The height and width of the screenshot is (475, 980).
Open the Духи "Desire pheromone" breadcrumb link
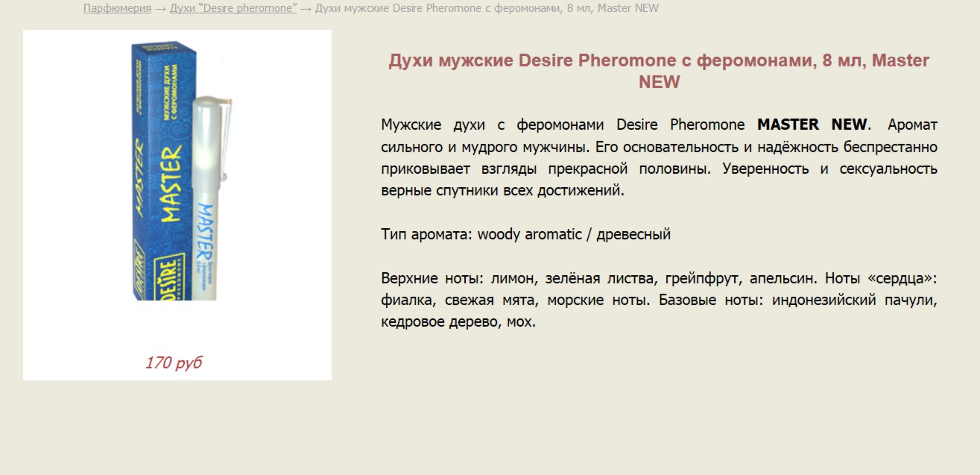233,8
